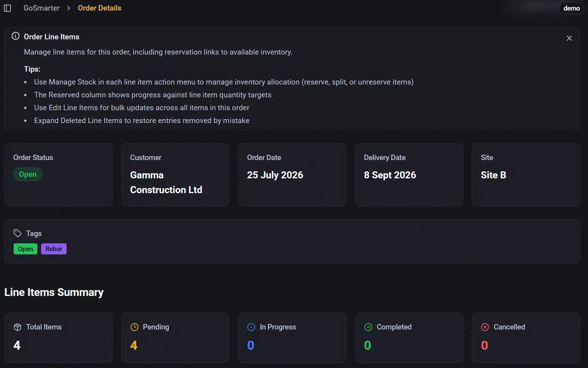Click the tip about Manage Stock
Image resolution: width=588 pixels, height=368 pixels.
pyautogui.click(x=224, y=82)
